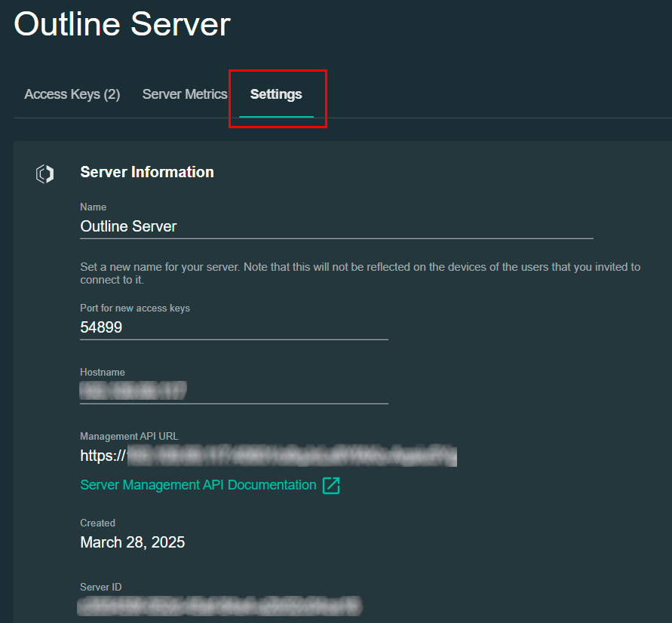672x623 pixels.
Task: Click the Created date March 28, 2025
Action: point(133,542)
